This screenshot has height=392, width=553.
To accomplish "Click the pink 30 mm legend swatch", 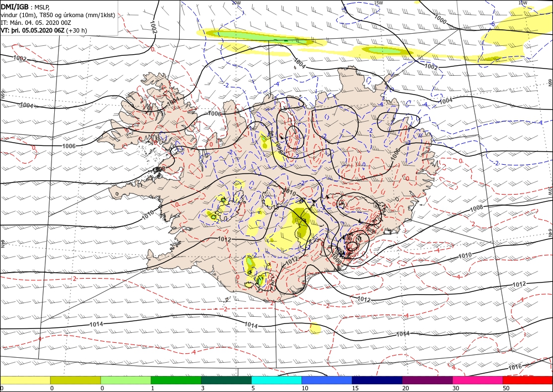I will click(478, 380).
